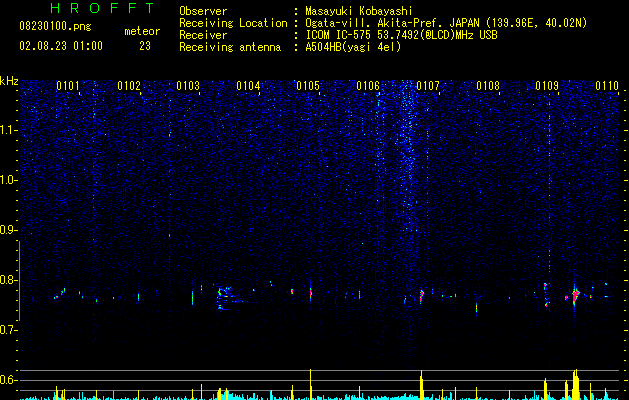
Task: Click the 1.1 kHz axis label
Action: (9, 130)
